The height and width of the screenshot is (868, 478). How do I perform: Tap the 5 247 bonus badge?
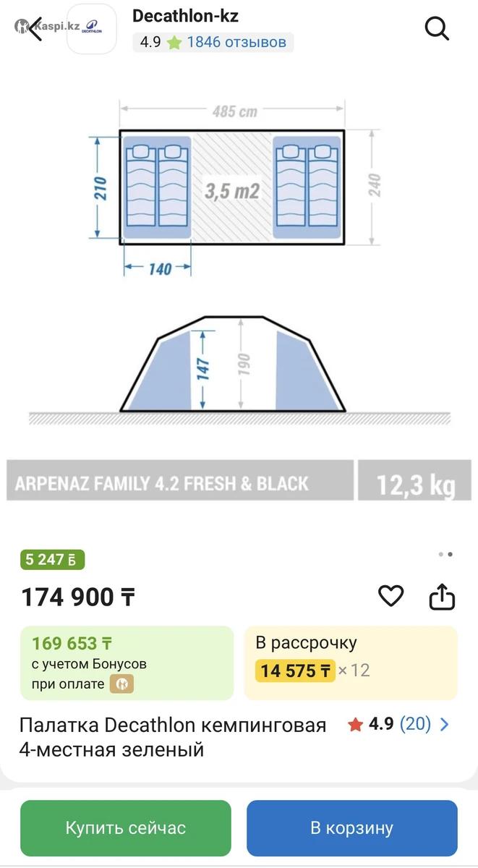tap(52, 559)
